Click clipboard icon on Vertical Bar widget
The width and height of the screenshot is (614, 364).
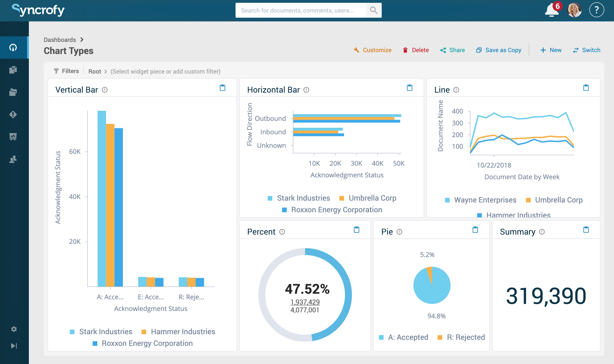tap(222, 88)
